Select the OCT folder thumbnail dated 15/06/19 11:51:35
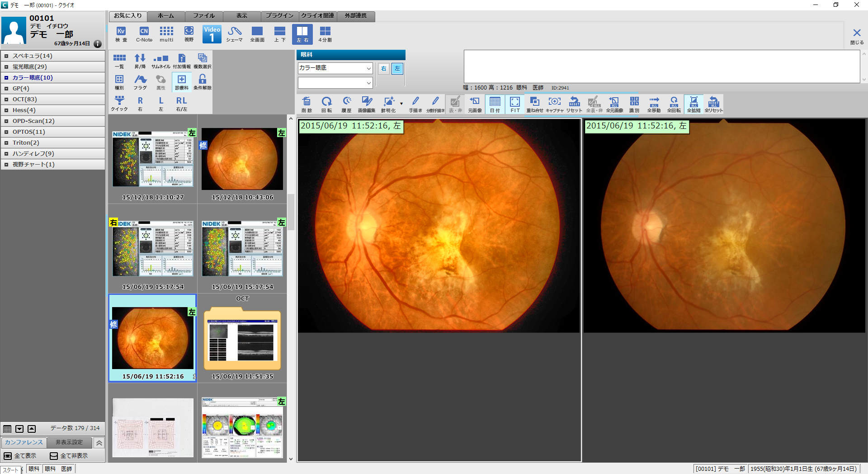The height and width of the screenshot is (474, 868). [x=242, y=340]
